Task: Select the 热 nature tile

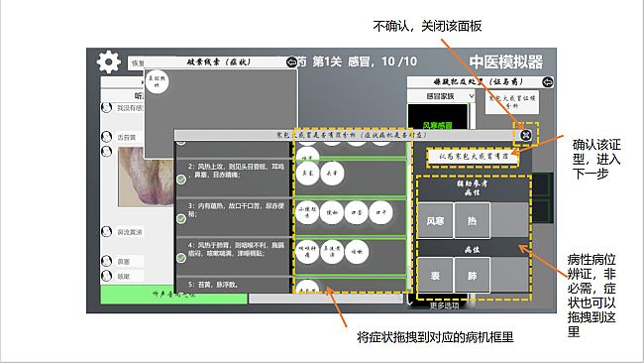Action: (x=473, y=221)
